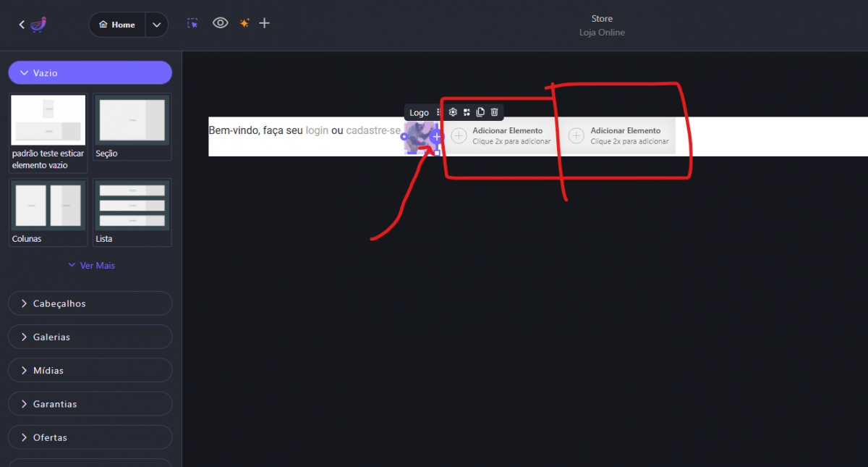Toggle the eye preview icon
The height and width of the screenshot is (467, 868).
click(x=220, y=23)
